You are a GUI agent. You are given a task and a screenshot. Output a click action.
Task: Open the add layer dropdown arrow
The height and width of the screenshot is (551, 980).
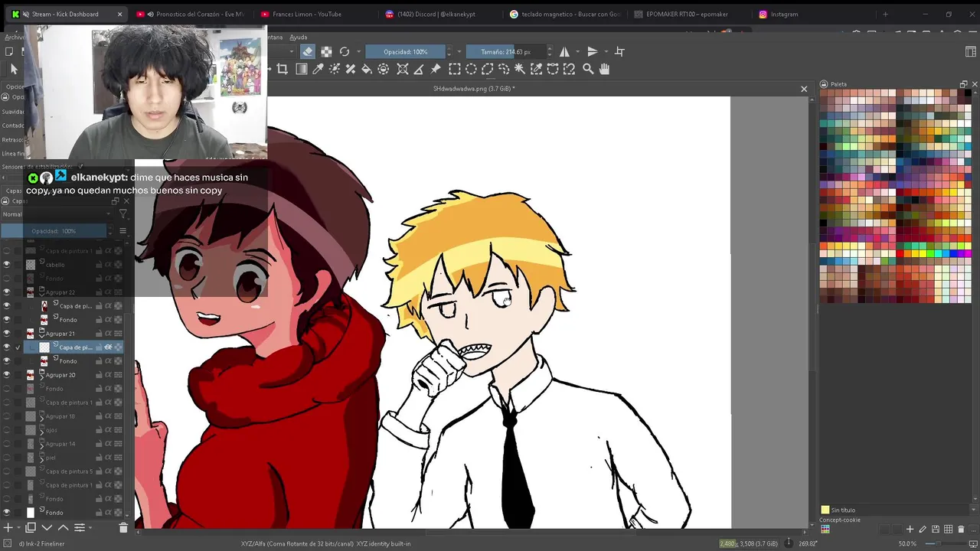point(20,528)
